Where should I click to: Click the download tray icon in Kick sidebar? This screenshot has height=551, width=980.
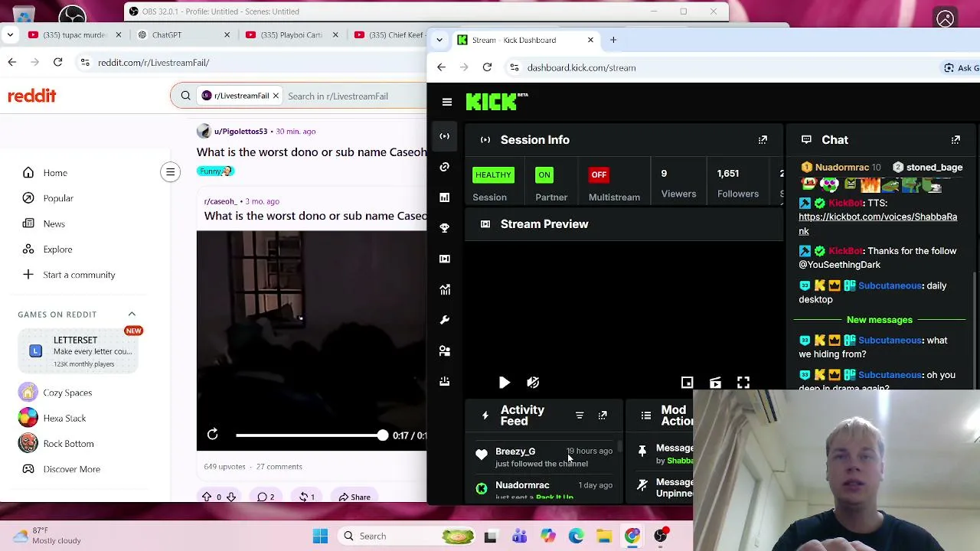pyautogui.click(x=445, y=381)
